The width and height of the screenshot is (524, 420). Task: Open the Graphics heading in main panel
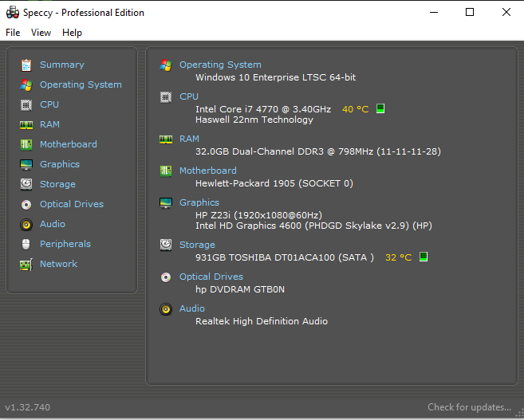tap(199, 202)
